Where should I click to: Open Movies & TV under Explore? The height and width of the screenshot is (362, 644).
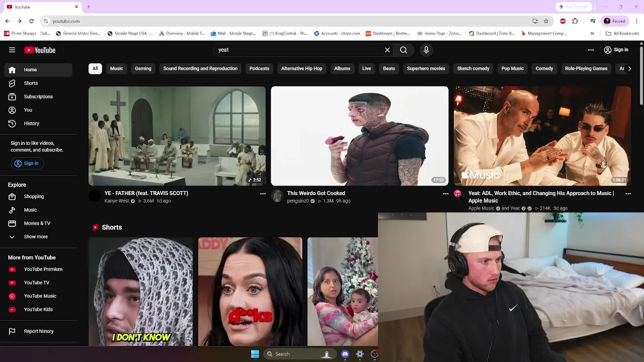pos(38,223)
